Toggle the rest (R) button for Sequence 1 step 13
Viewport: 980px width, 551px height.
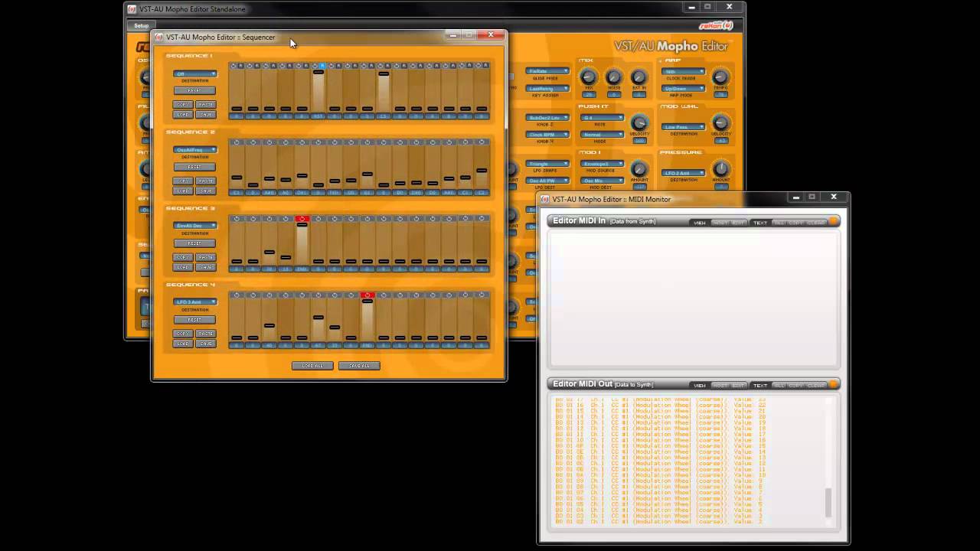point(436,66)
